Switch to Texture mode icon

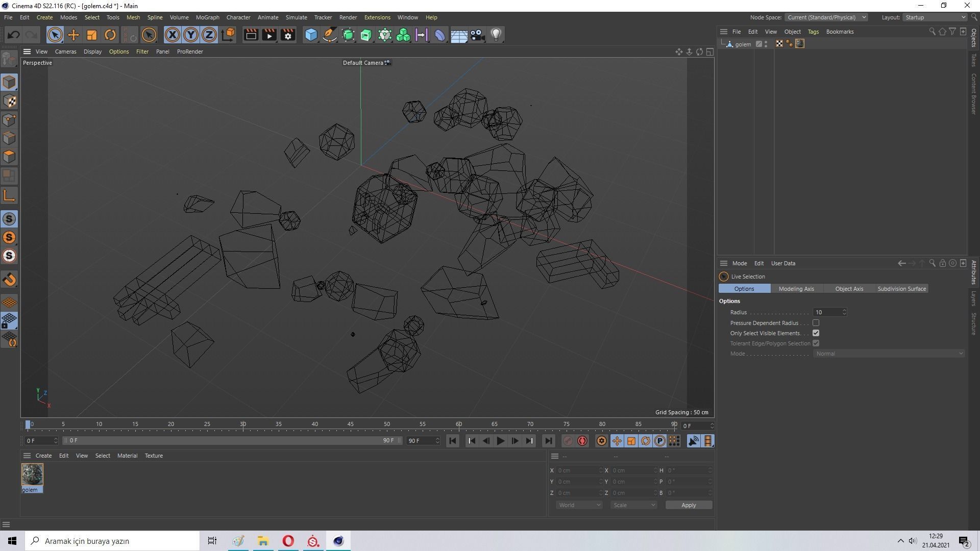(9, 101)
